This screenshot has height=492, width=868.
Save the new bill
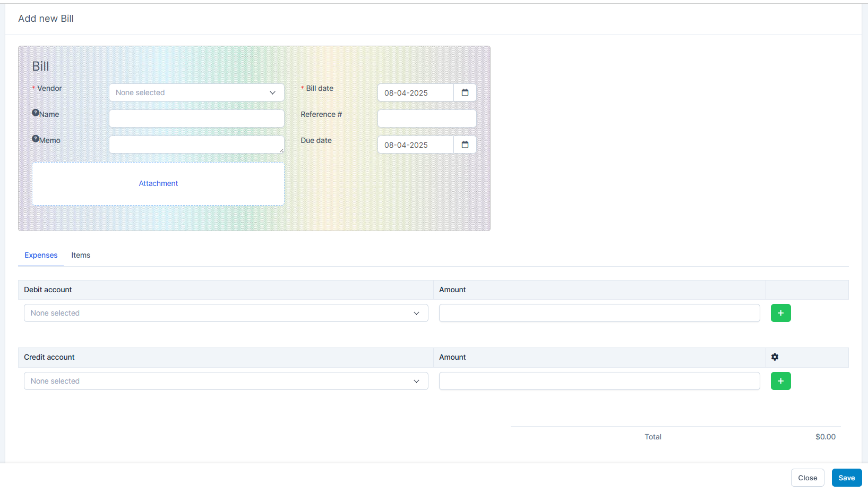846,478
